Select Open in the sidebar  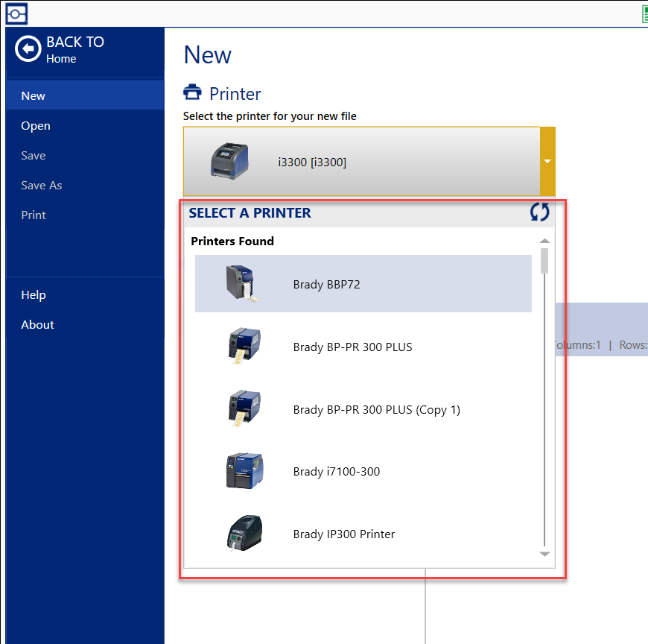(36, 125)
